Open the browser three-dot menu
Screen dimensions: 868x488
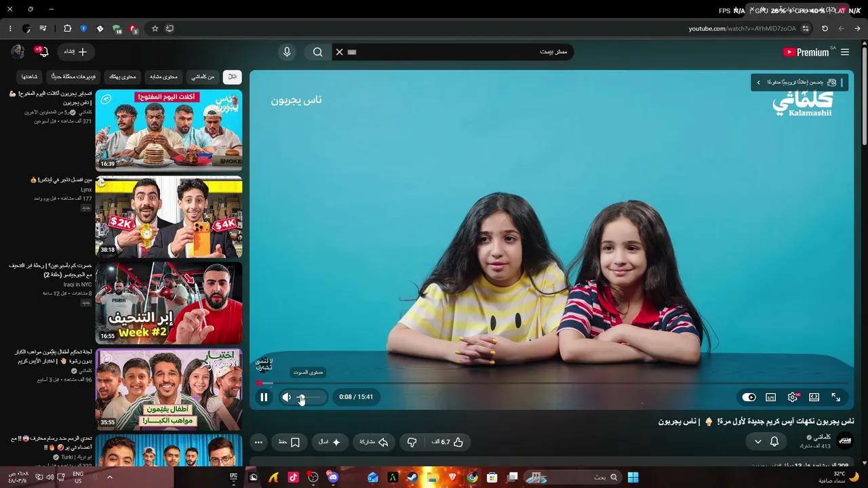click(10, 28)
